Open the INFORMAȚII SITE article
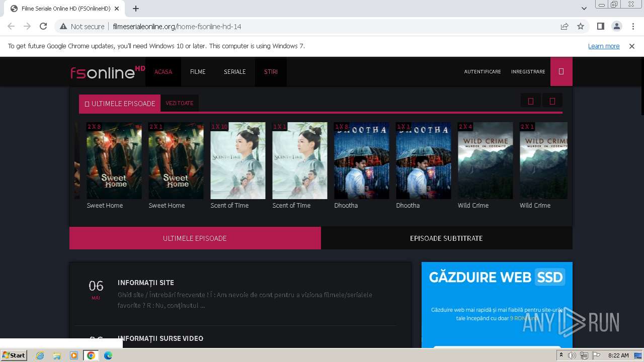Viewport: 644px width, 362px height. tap(146, 283)
